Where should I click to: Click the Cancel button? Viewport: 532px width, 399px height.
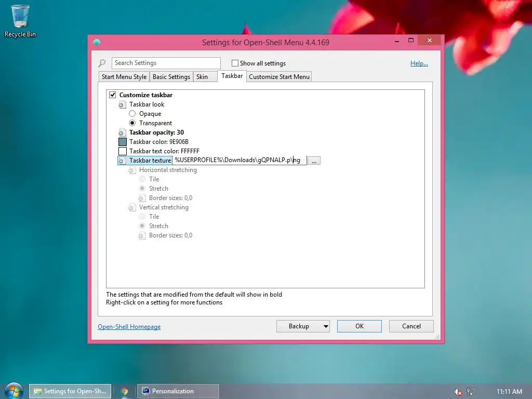[x=411, y=326]
